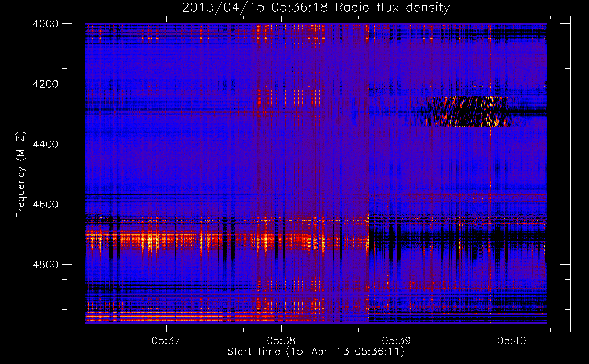Screen dimensions: 589x364
Task: Click the 05:40 time axis label
Action: click(x=511, y=341)
